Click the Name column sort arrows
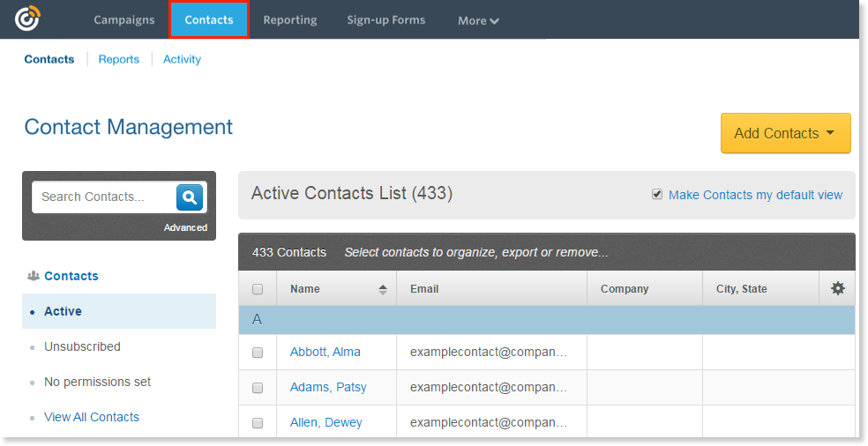Screen dimensions: 868x446 click(383, 289)
